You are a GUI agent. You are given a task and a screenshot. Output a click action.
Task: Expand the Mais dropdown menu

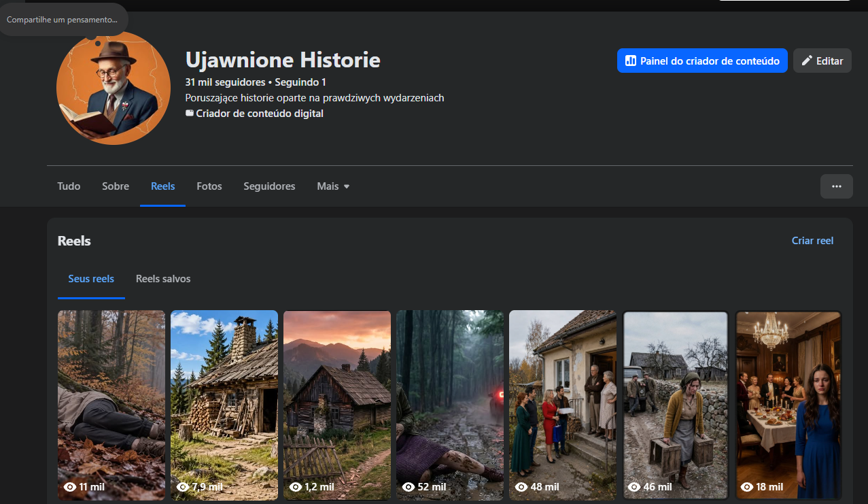click(333, 186)
